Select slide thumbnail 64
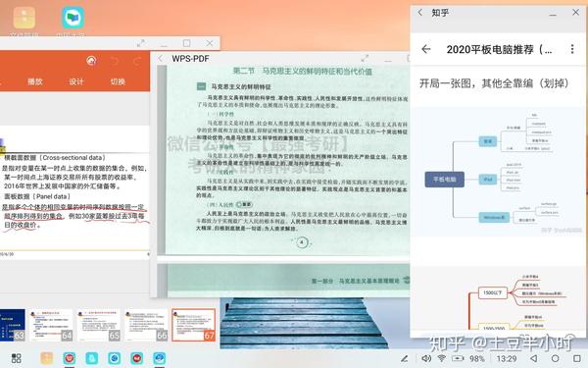This screenshot has height=368, width=588. pos(51,325)
